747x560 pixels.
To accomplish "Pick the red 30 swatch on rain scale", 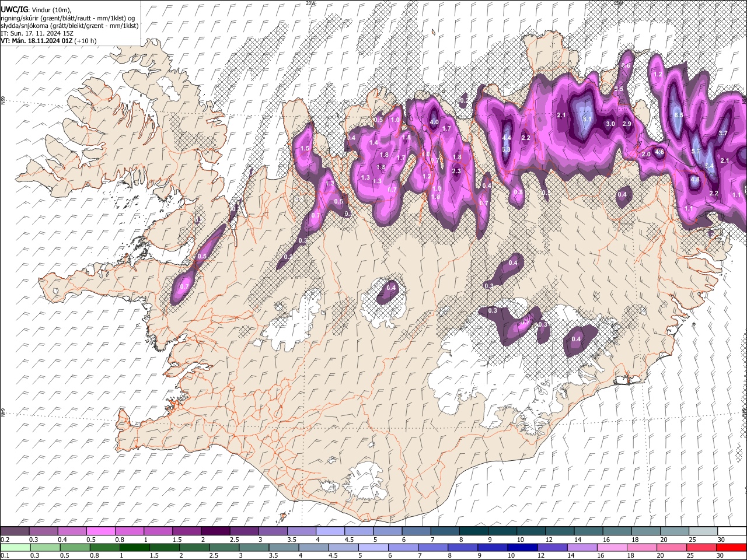I will click(x=732, y=547).
